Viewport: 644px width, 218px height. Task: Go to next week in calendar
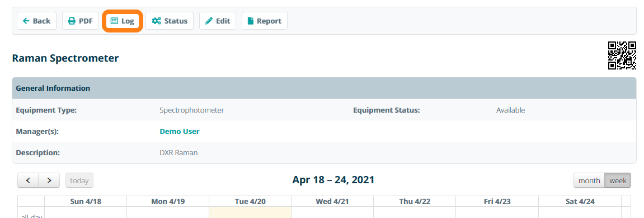click(49, 180)
